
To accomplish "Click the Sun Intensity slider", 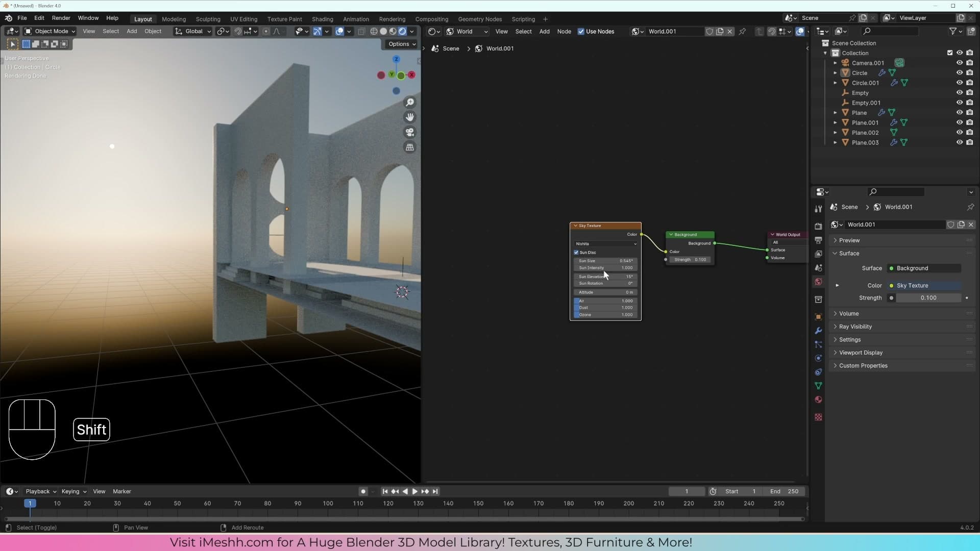I will (605, 268).
